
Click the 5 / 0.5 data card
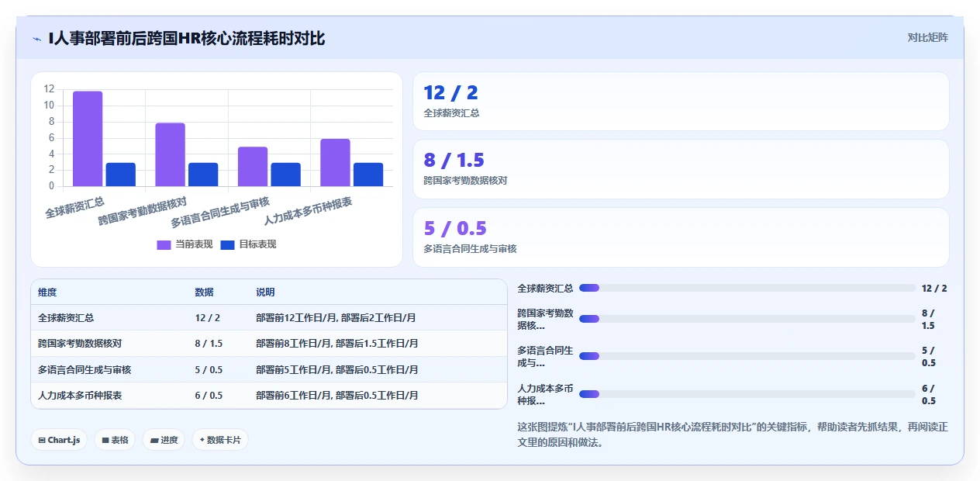pyautogui.click(x=681, y=237)
